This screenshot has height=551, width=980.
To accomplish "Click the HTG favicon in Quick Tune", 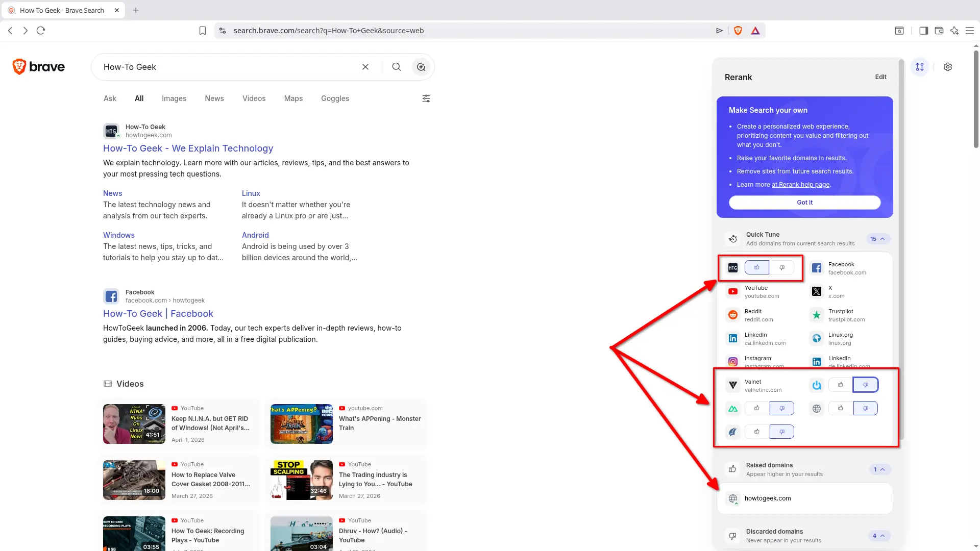I will click(x=733, y=268).
